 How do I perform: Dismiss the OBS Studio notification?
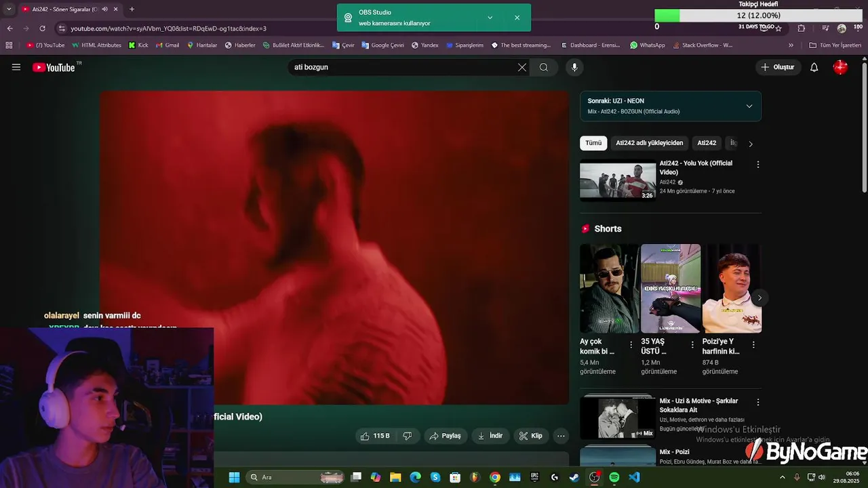(517, 18)
